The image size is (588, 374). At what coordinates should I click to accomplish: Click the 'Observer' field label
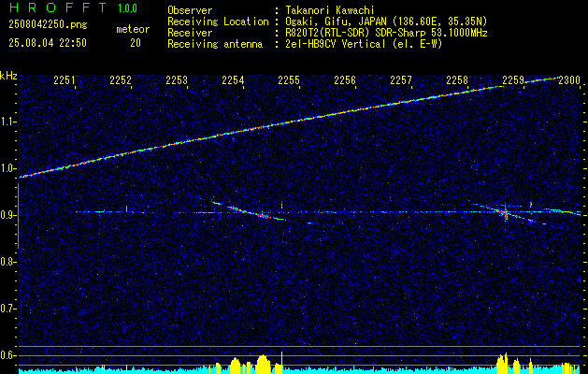[190, 10]
